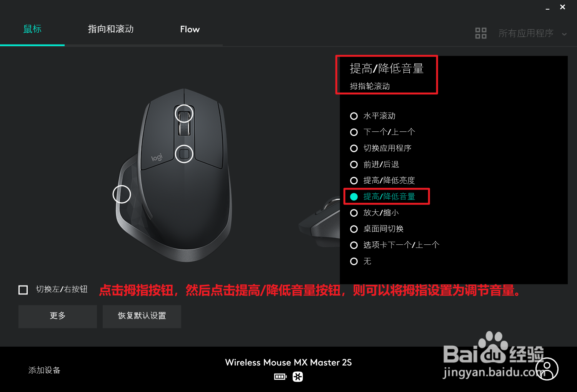
Task: Select the 水平滚动 radio option
Action: click(x=373, y=116)
